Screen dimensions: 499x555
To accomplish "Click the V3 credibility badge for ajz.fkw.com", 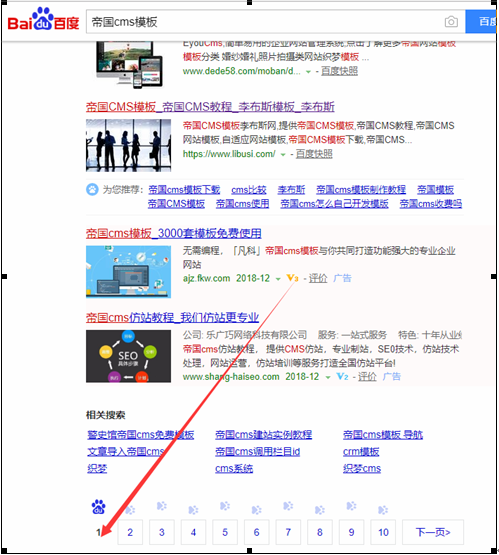I will [x=292, y=278].
